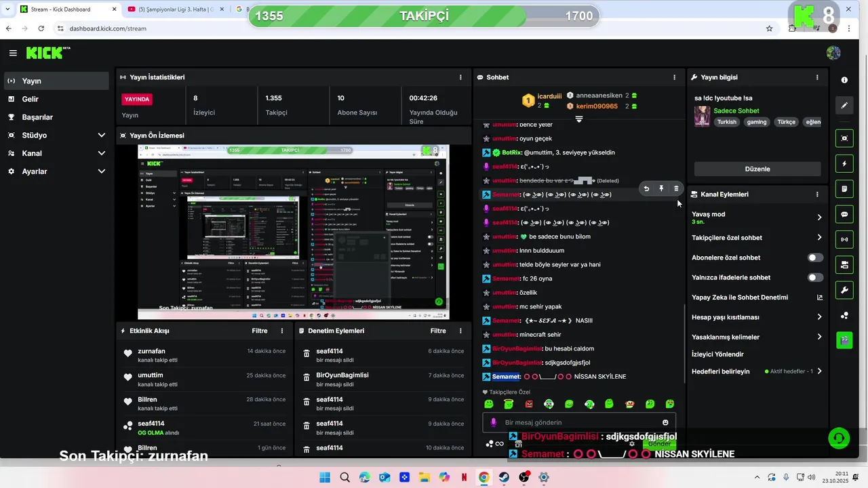This screenshot has height=488, width=868.
Task: Open Takipçilere özel sohbet chevron
Action: (819, 237)
